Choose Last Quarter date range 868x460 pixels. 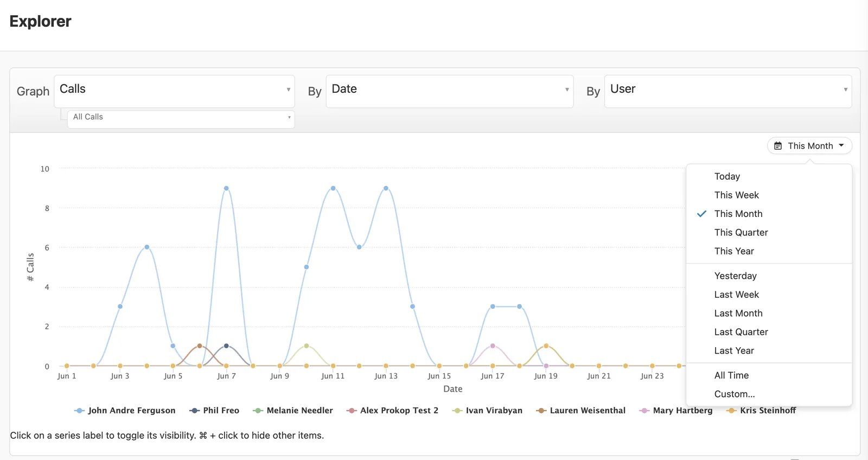(x=769, y=332)
